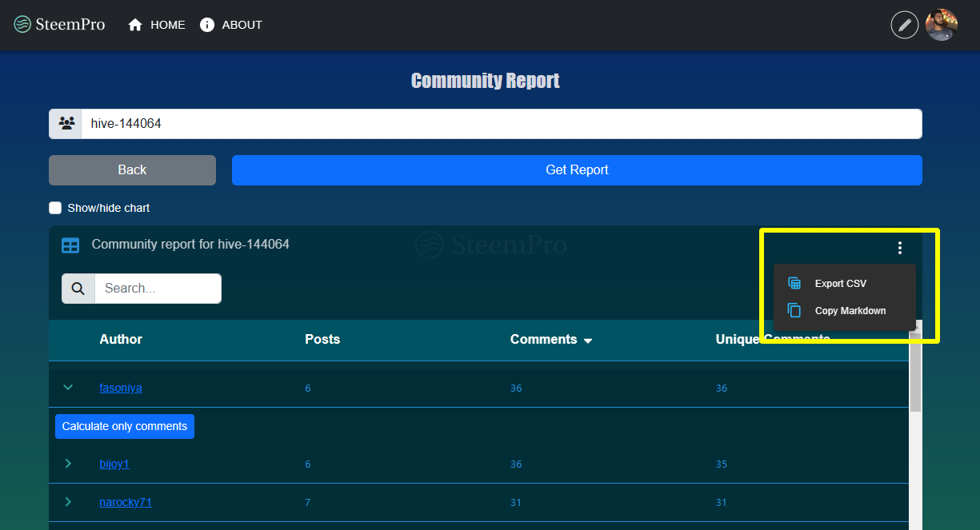
Task: Click fasoniya's posts value 6
Action: pos(308,389)
